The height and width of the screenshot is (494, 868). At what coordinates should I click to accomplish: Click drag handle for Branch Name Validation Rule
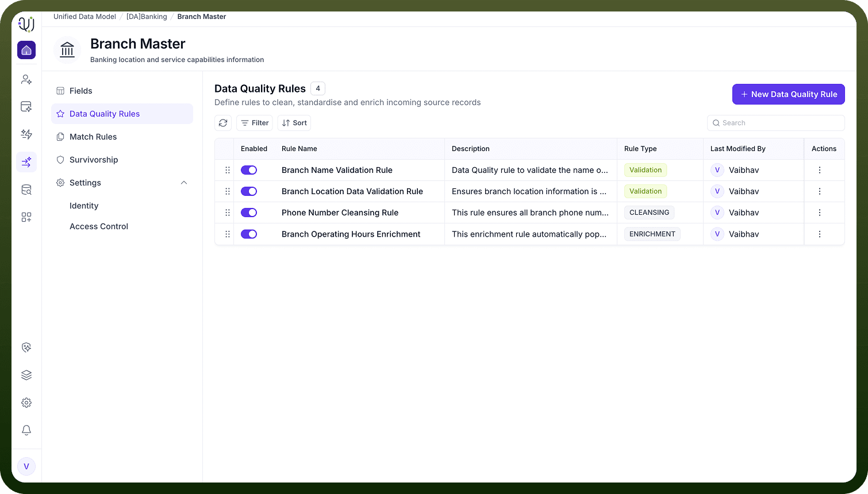coord(228,170)
